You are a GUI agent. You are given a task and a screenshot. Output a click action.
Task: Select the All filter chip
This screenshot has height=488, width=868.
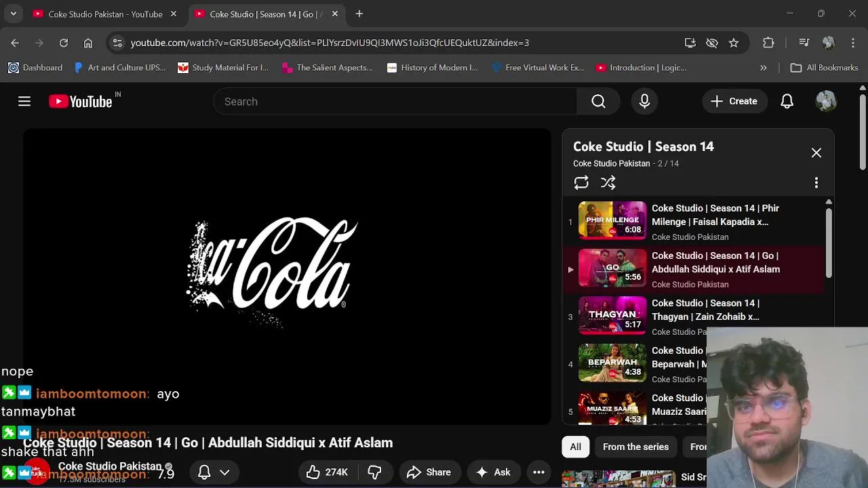[x=575, y=447]
